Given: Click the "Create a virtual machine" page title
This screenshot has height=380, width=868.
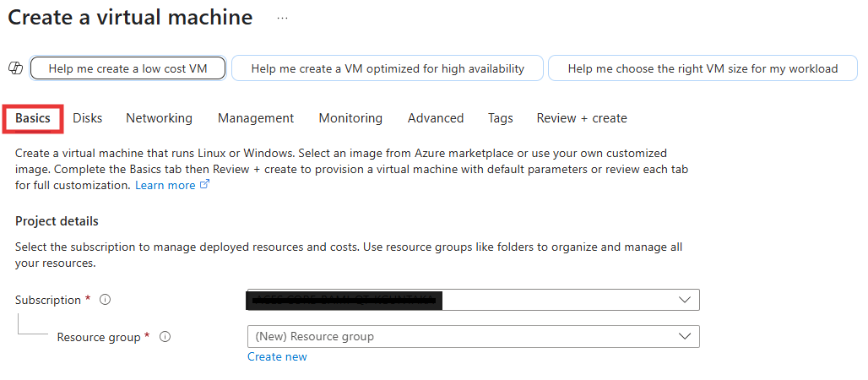Looking at the screenshot, I should pos(130,18).
